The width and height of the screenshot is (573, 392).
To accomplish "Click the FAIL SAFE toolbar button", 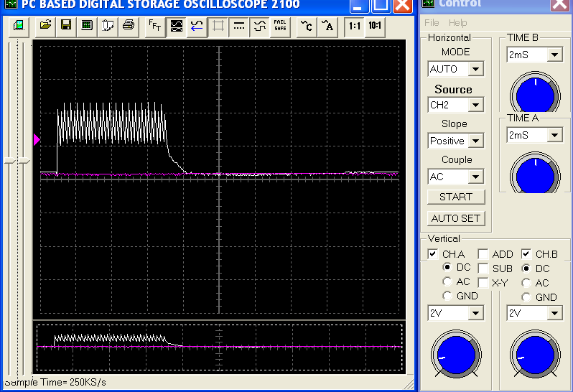I will [x=280, y=27].
